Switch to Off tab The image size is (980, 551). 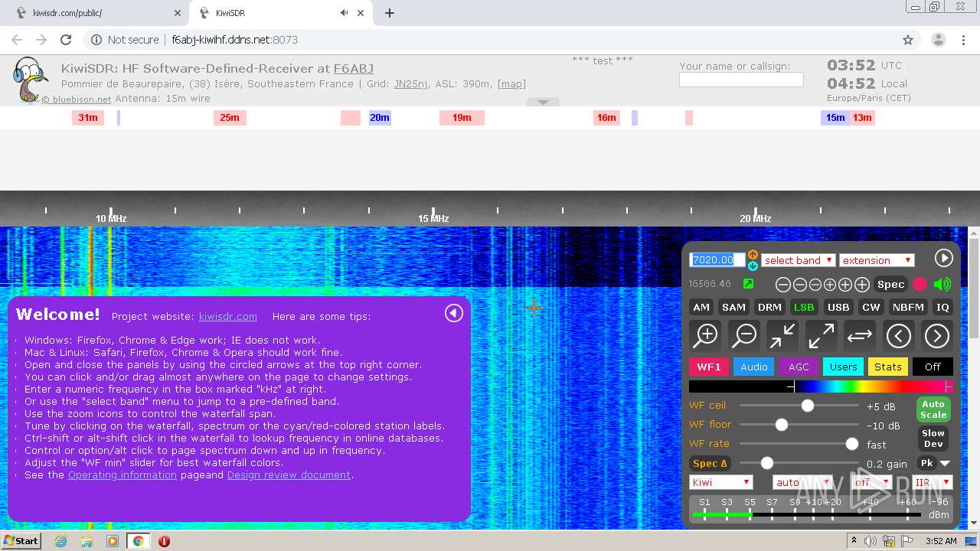pos(933,367)
